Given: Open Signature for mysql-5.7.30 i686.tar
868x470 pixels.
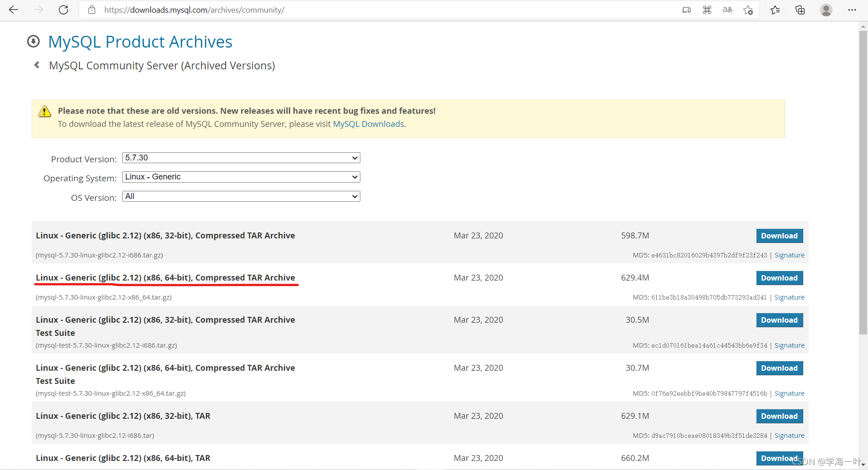Looking at the screenshot, I should tap(789, 436).
